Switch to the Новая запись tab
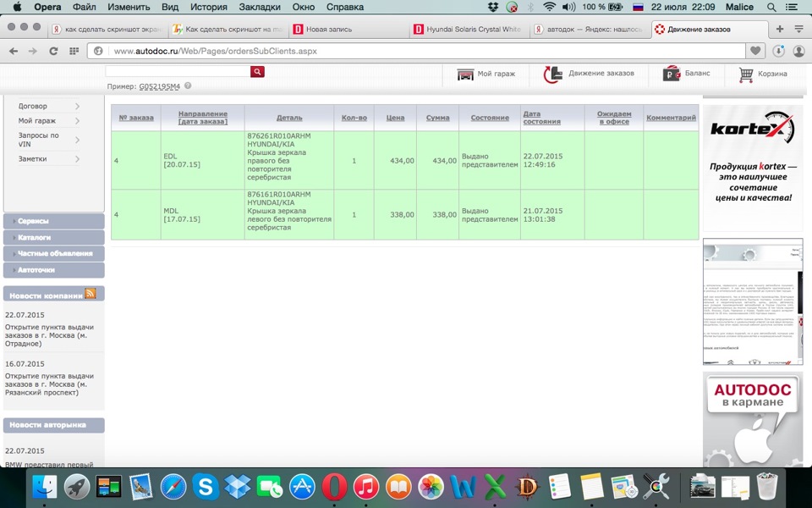Viewport: 812px width, 508px height. pos(348,29)
